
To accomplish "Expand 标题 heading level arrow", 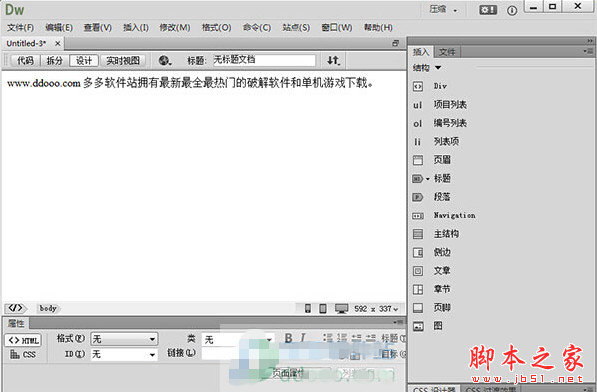I will tap(428, 179).
